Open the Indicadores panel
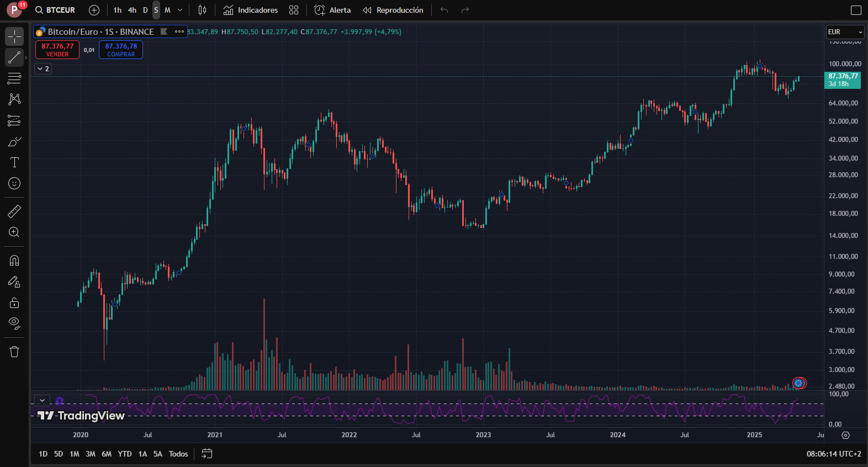 click(x=251, y=10)
